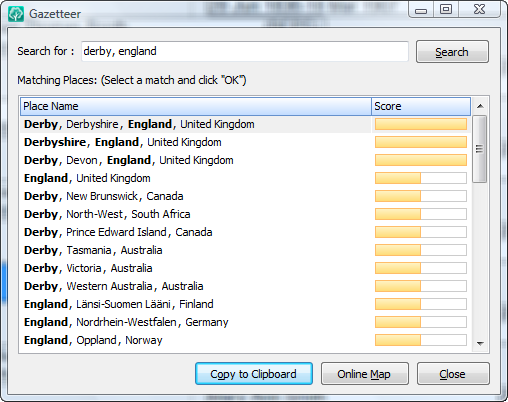Click the score bar for Derby, Victoria
Image resolution: width=508 pixels, height=402 pixels.
[x=421, y=268]
